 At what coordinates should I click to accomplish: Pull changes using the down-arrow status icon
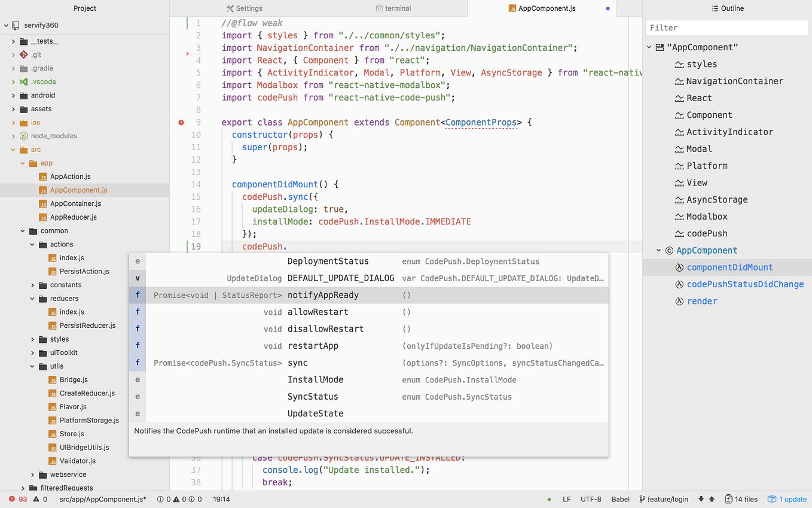tap(701, 499)
